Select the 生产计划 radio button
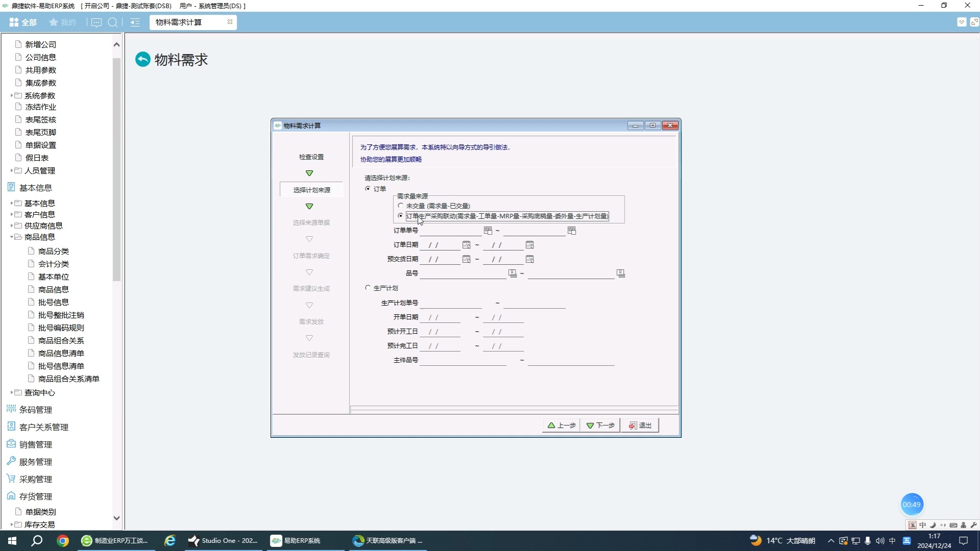This screenshot has width=980, height=551. pos(367,288)
